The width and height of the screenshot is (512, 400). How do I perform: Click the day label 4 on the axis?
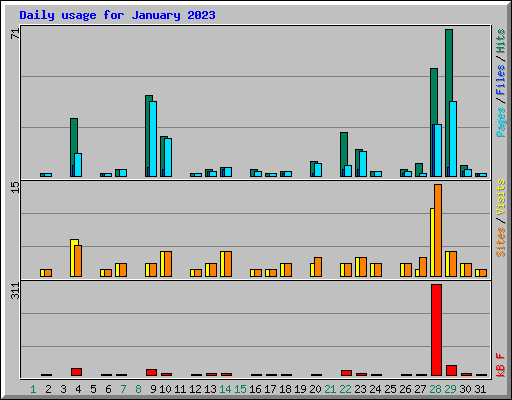[x=78, y=389]
